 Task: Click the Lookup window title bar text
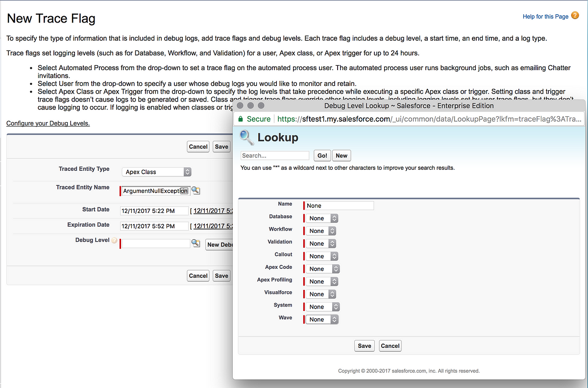pos(409,105)
